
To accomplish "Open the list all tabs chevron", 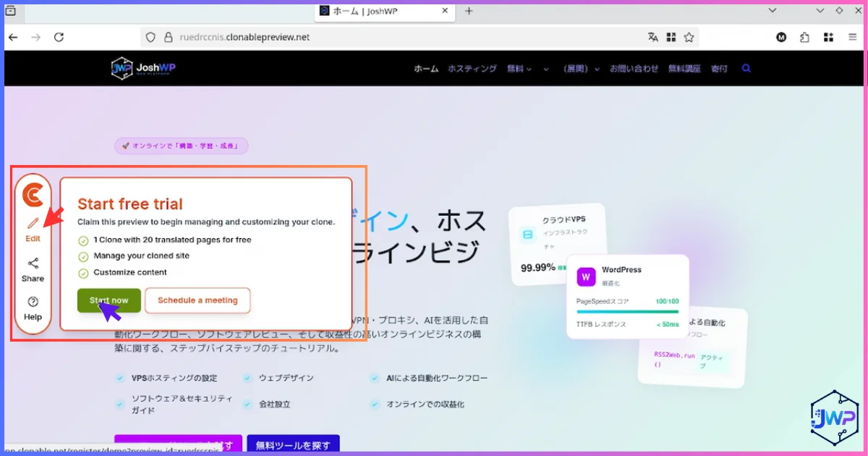I will [773, 11].
